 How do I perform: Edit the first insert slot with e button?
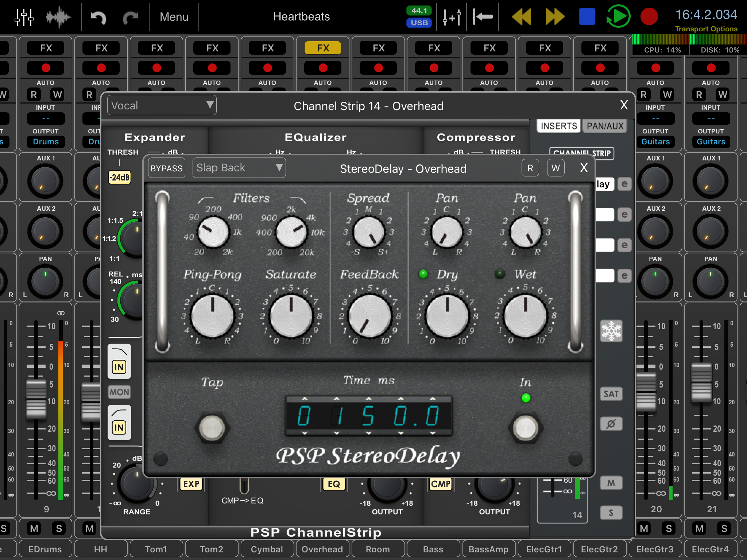tap(624, 184)
